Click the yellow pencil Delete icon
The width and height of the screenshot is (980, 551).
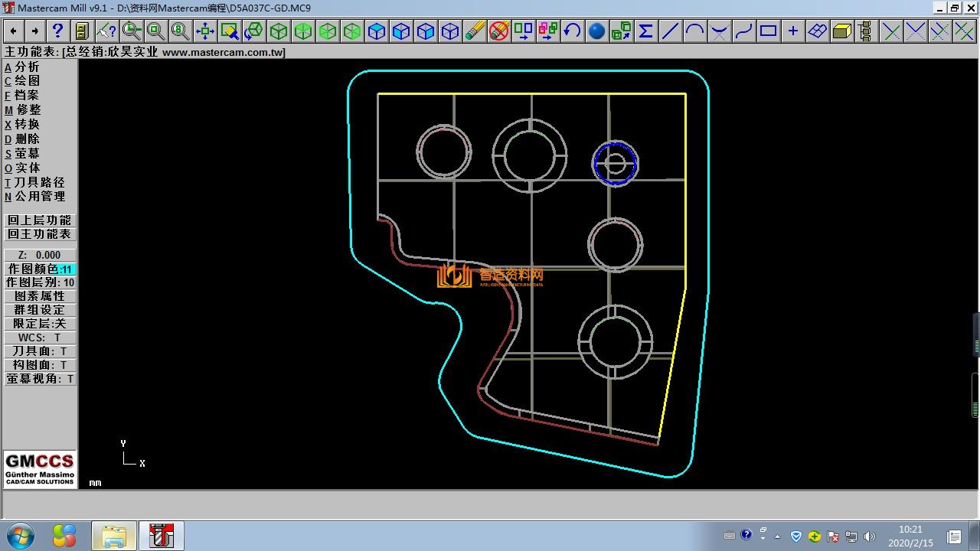coord(475,31)
